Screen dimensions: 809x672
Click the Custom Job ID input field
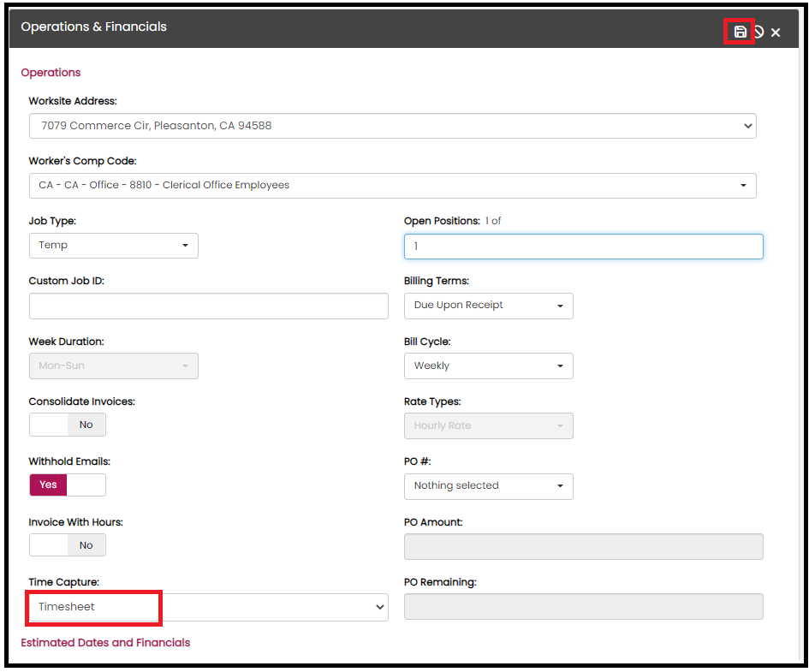208,306
